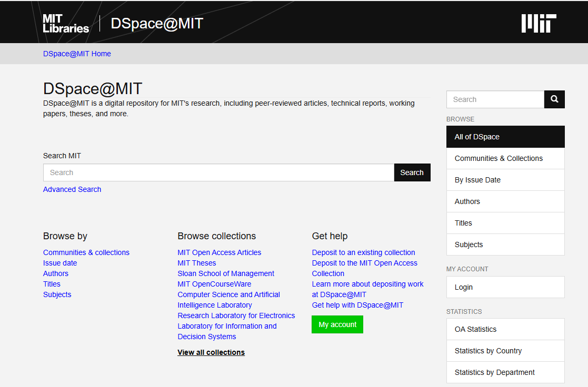Image resolution: width=588 pixels, height=387 pixels.
Task: Open Computer Science and Artificial Intelligence Laboratory
Action: (x=229, y=300)
